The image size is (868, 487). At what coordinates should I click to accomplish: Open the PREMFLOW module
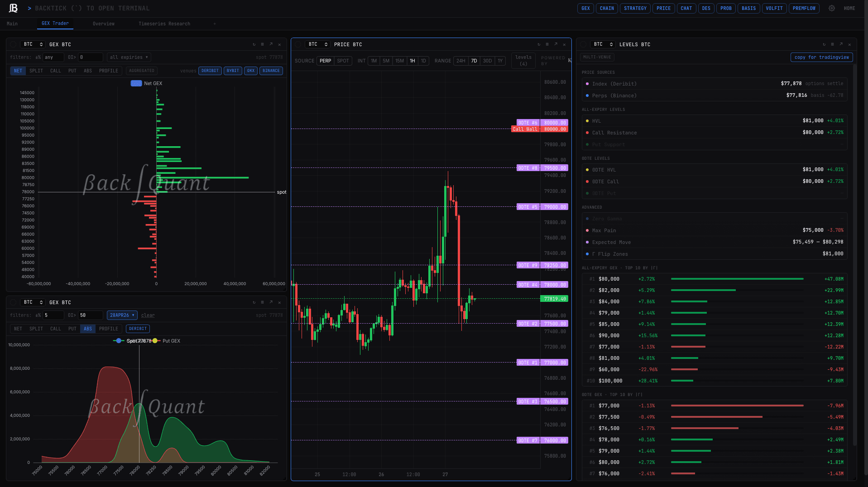click(x=804, y=8)
